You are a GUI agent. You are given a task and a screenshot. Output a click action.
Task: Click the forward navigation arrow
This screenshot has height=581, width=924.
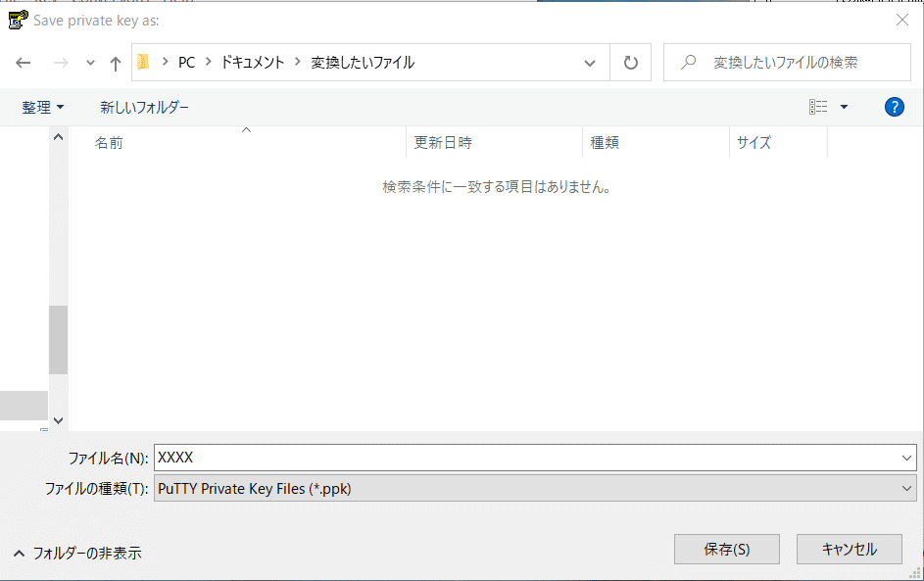(x=60, y=62)
